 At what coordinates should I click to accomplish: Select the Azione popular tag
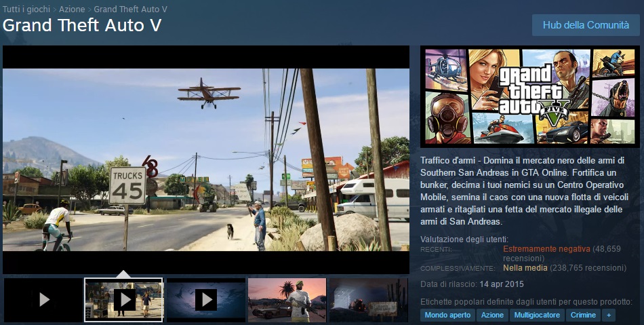tap(492, 316)
